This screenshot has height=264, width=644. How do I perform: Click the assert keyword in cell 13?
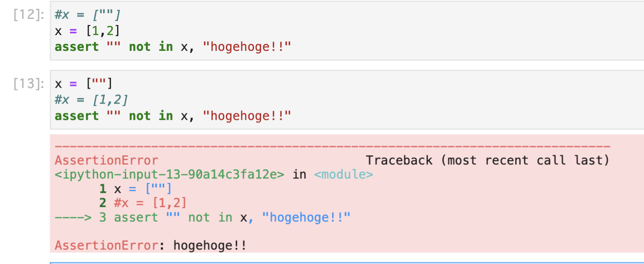click(77, 116)
